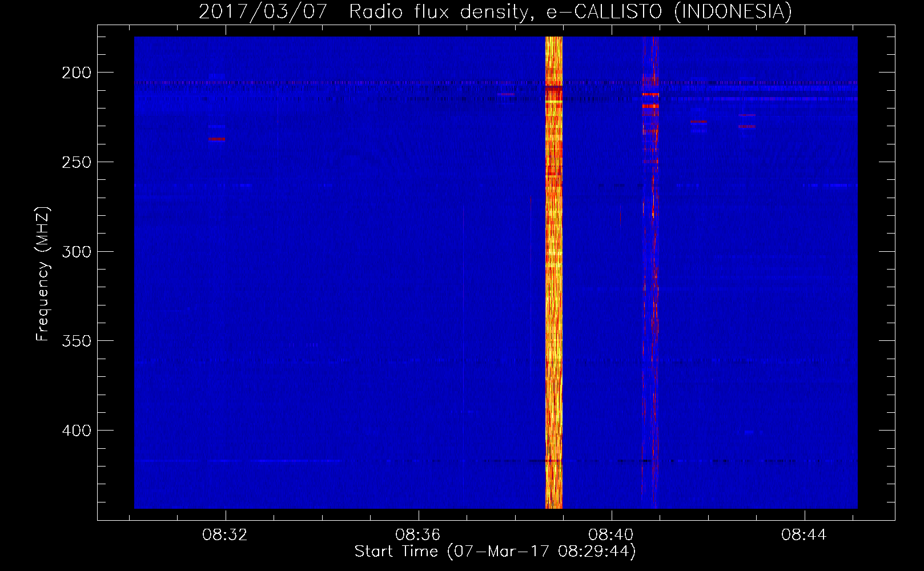924x571 pixels.
Task: Click the frequency tick label 300
Action: 77,252
